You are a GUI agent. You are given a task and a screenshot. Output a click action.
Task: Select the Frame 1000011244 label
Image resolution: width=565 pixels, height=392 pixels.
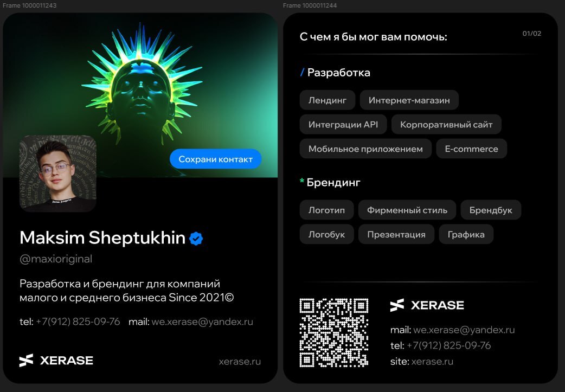(x=310, y=5)
